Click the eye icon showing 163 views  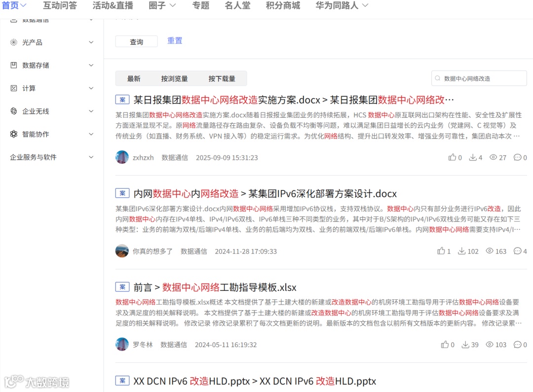490,251
